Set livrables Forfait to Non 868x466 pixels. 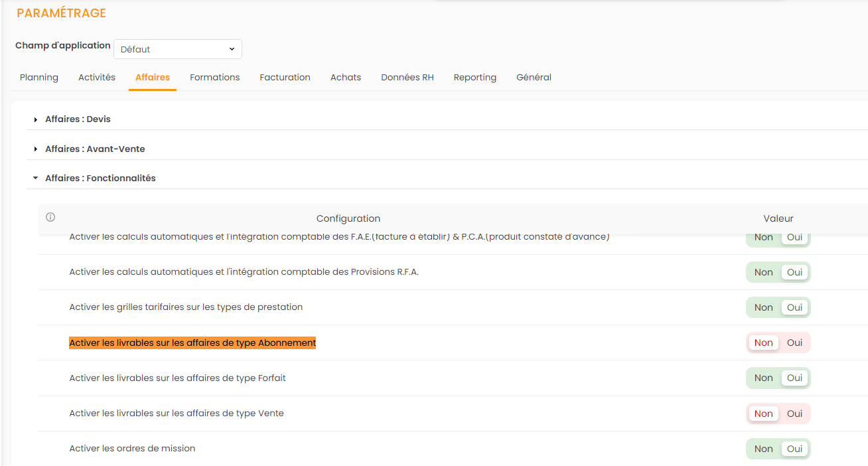(763, 378)
